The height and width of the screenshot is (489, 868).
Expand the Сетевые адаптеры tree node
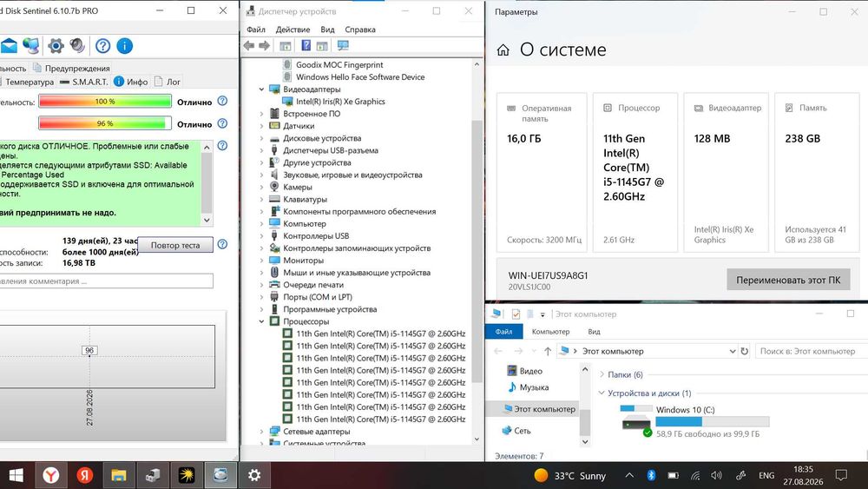pos(261,432)
